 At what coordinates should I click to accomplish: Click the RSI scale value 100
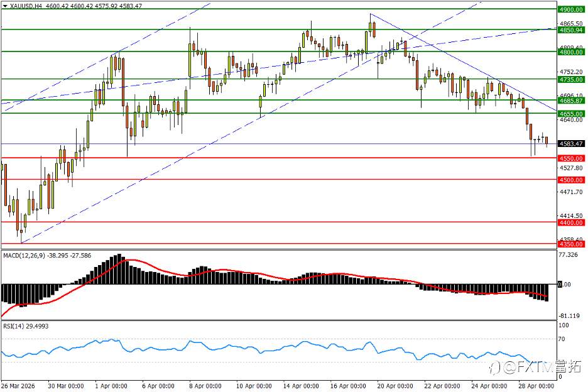pyautogui.click(x=563, y=325)
